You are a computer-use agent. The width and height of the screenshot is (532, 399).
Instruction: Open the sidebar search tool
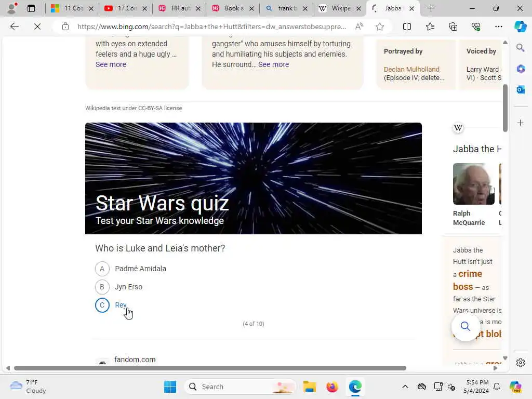(x=521, y=48)
